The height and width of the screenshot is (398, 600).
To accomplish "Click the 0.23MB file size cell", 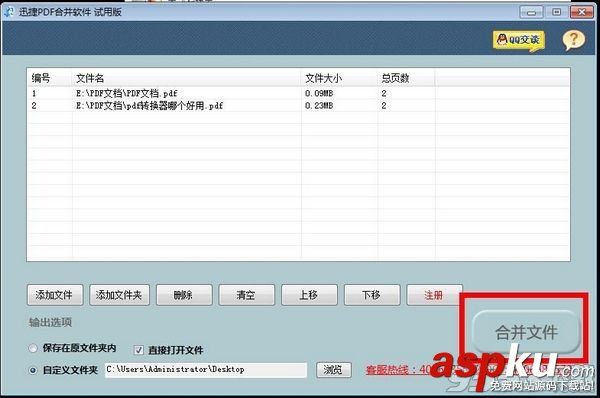I will click(319, 106).
